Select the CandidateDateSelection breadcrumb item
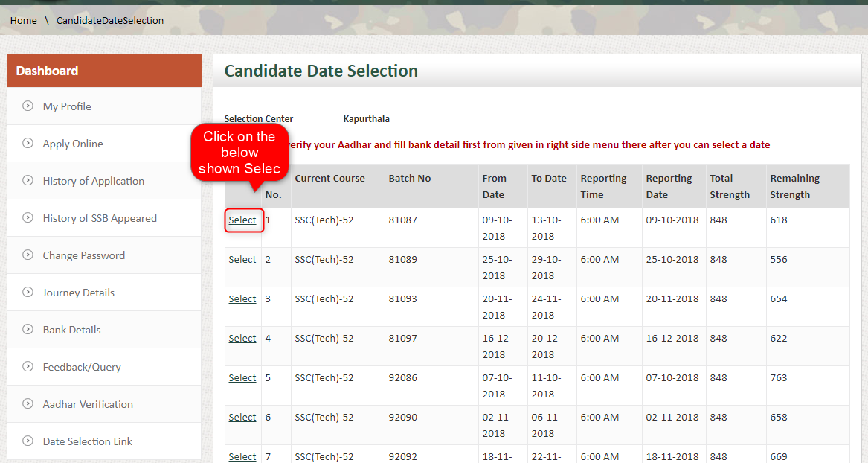Image resolution: width=868 pixels, height=463 pixels. [x=109, y=20]
